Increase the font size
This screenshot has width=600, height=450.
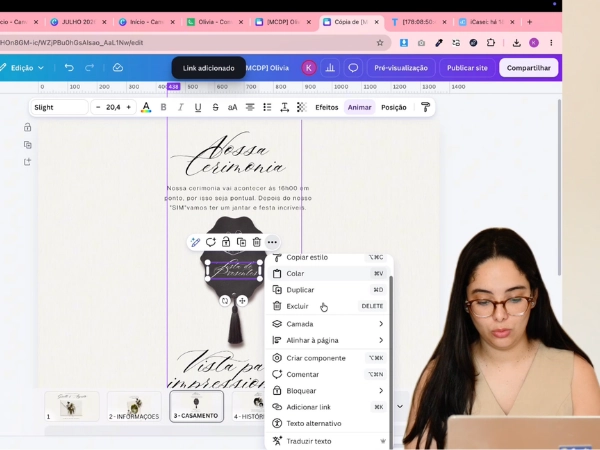pos(129,108)
